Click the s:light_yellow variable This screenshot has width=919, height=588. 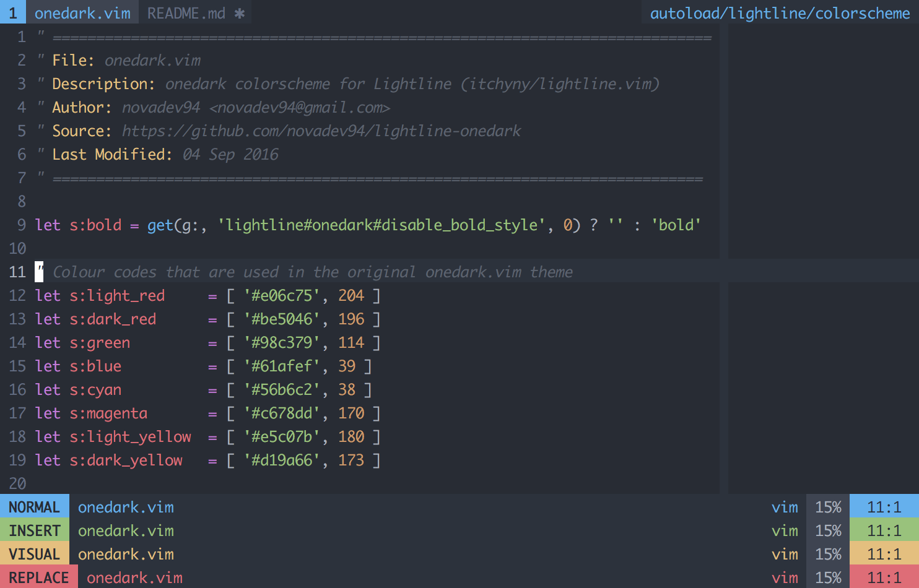(x=130, y=436)
